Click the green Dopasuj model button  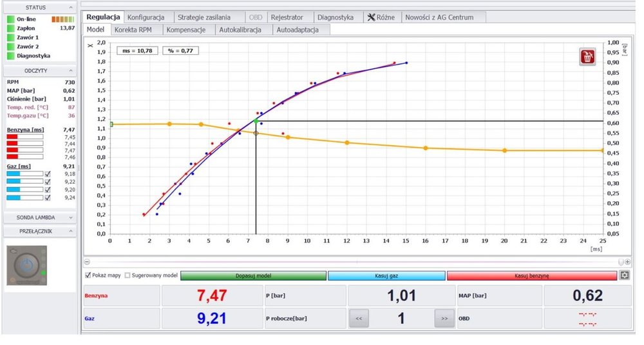253,275
